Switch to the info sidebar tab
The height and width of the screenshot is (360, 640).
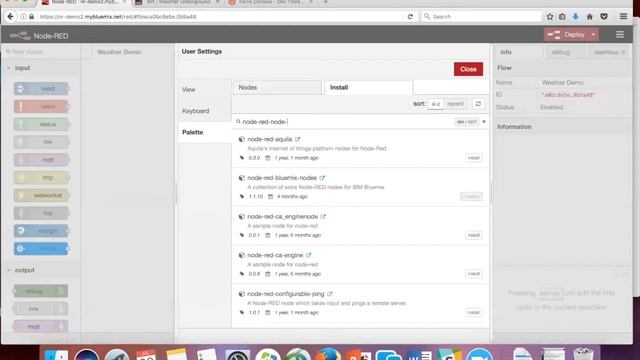tap(518, 52)
